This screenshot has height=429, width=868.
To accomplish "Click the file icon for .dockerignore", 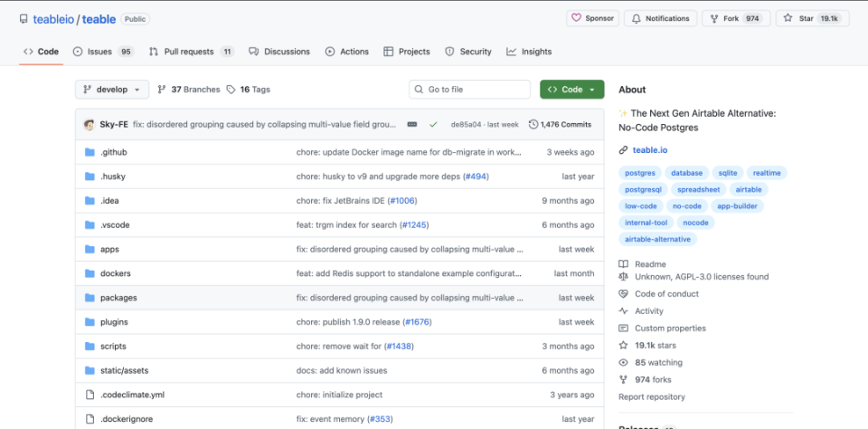I will pyautogui.click(x=90, y=419).
